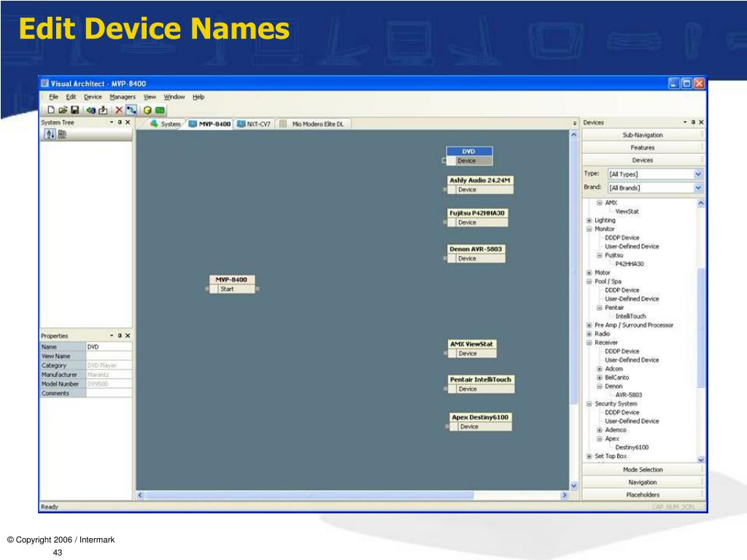
Task: Click the canvas horizontal scrollbar thumb
Action: [309, 495]
